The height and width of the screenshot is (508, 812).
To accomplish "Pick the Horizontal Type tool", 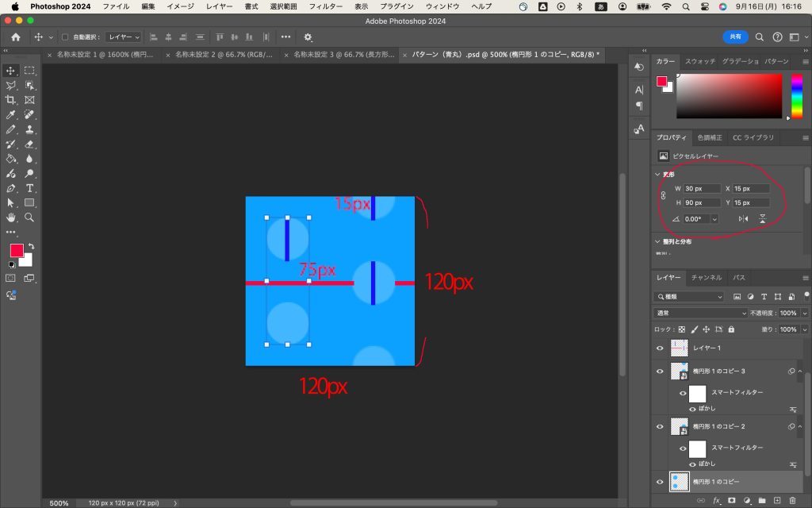I will [29, 188].
